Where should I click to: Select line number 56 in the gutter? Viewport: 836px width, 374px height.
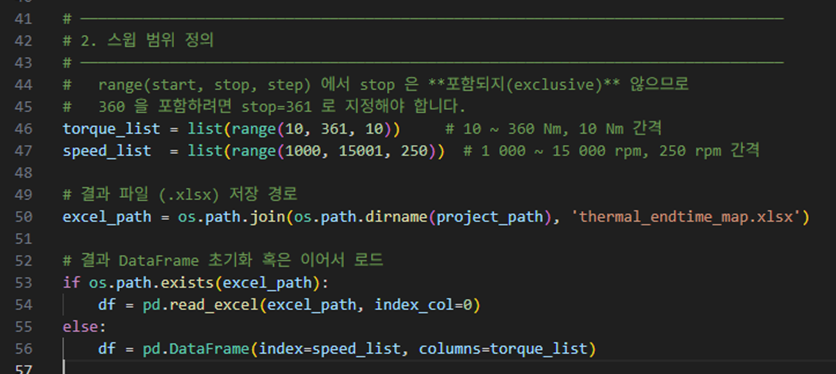point(22,349)
